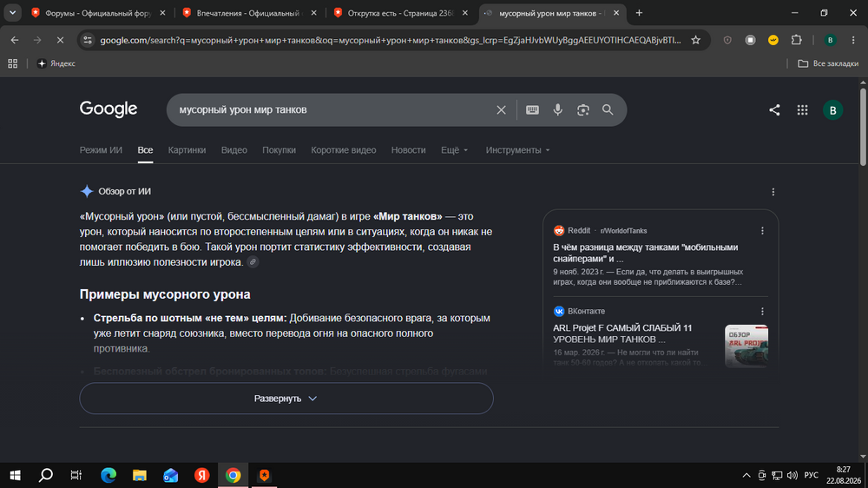868x488 pixels.
Task: Bookmark this page with the star icon
Action: pos(696,40)
